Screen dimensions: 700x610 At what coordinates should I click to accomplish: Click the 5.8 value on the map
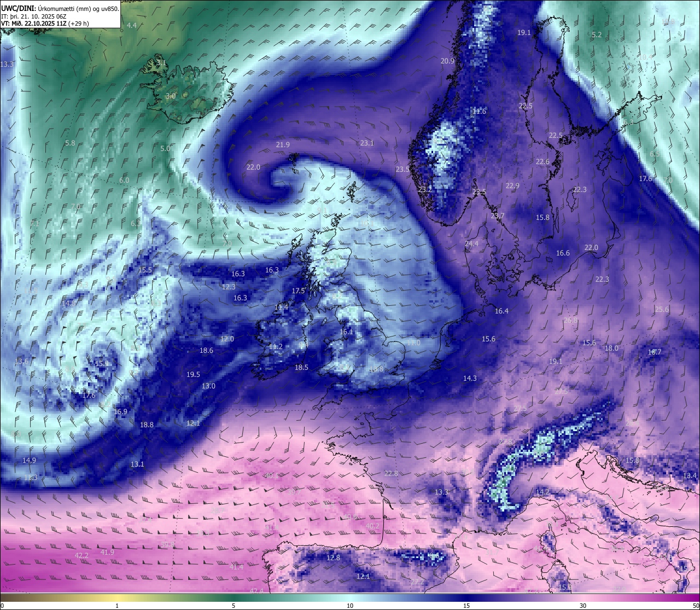[70, 143]
